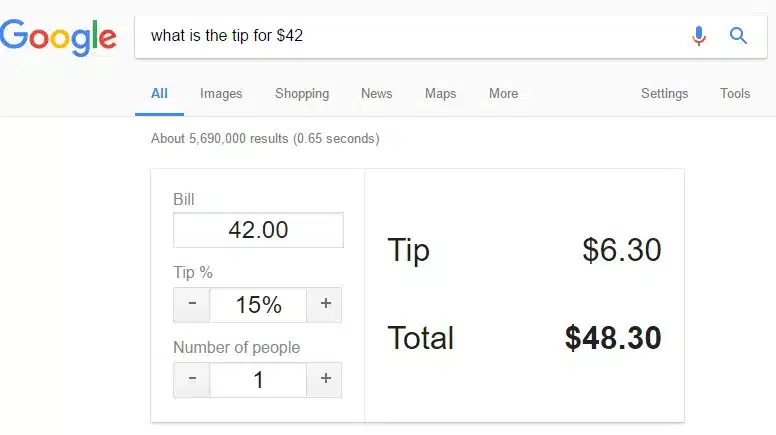Viewport: 776px width, 435px height.
Task: Open the Maps tab
Action: 440,94
